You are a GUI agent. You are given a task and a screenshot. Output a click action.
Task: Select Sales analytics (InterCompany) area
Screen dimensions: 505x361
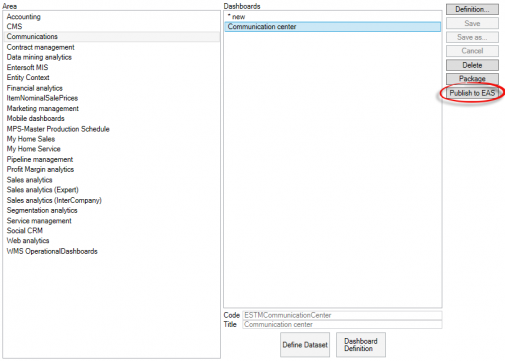112,200
